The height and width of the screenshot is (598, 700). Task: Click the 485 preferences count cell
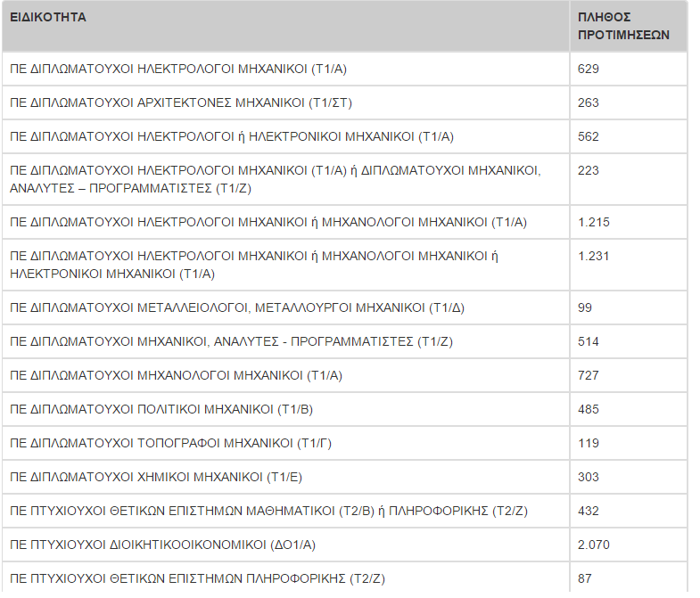(x=589, y=409)
